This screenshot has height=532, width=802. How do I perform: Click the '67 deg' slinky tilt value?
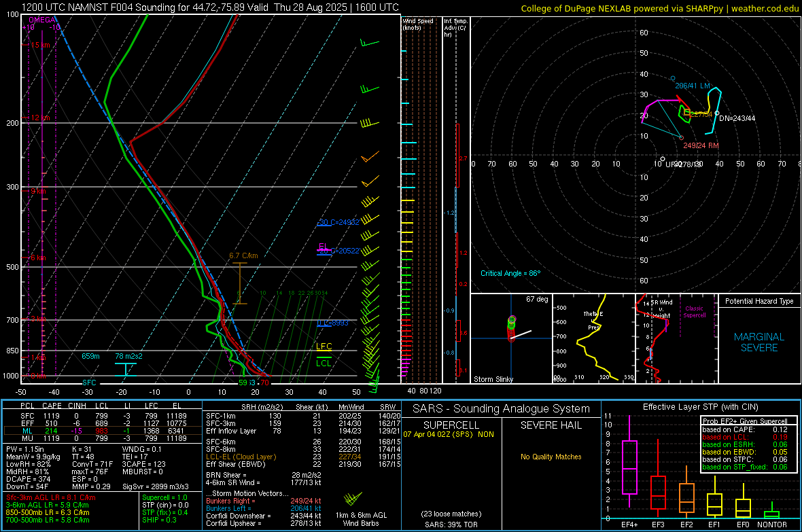click(x=537, y=299)
